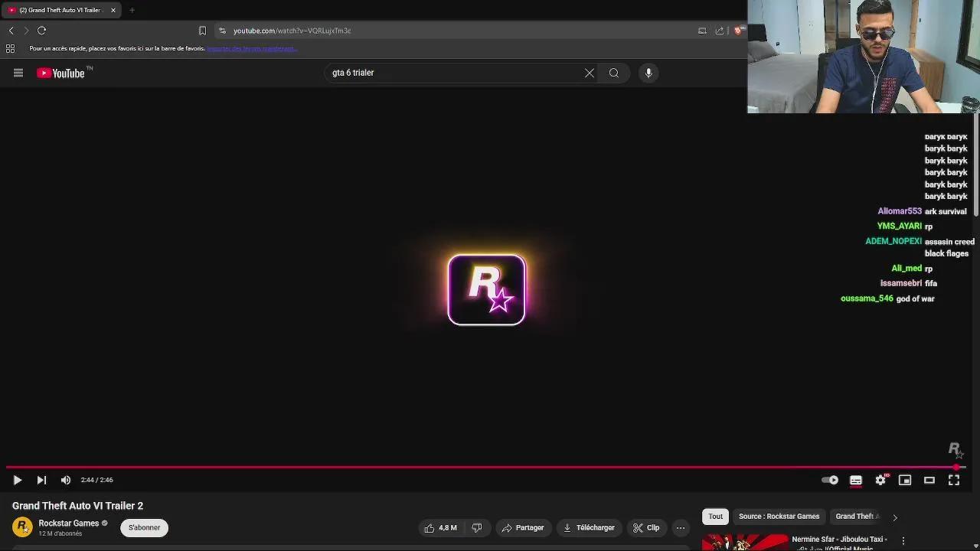Show more filter chips with the arrow

[x=894, y=517]
